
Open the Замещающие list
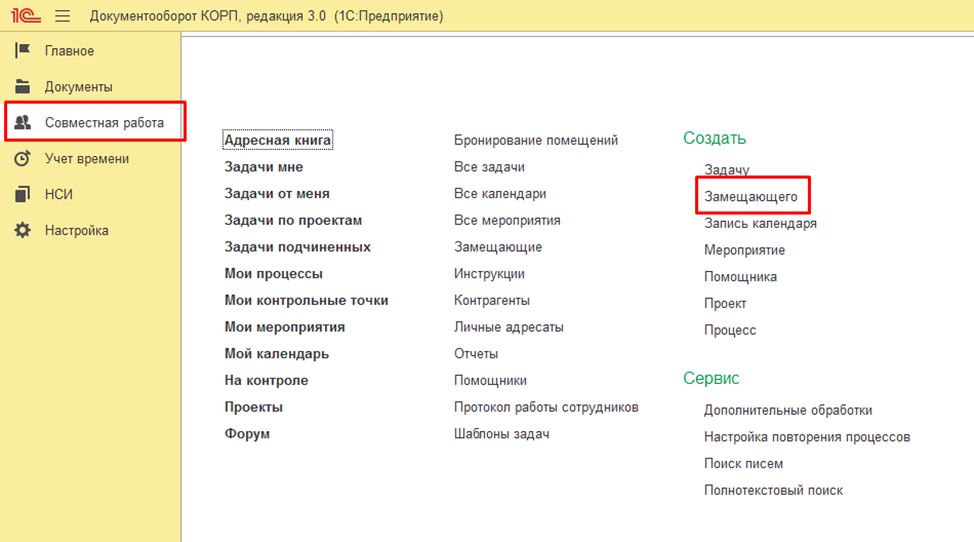pos(498,247)
